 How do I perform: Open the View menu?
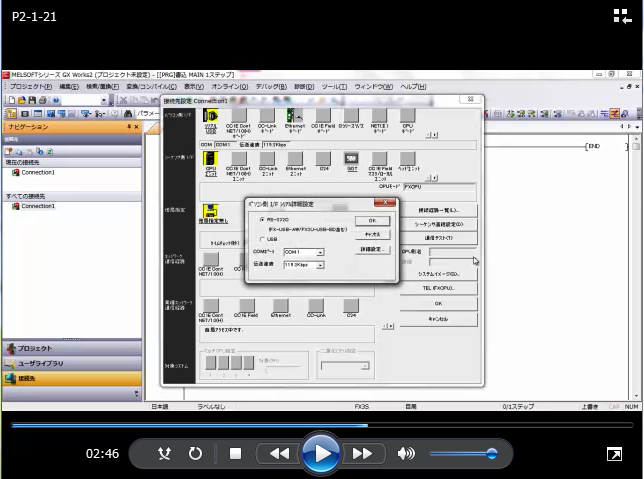tap(194, 87)
